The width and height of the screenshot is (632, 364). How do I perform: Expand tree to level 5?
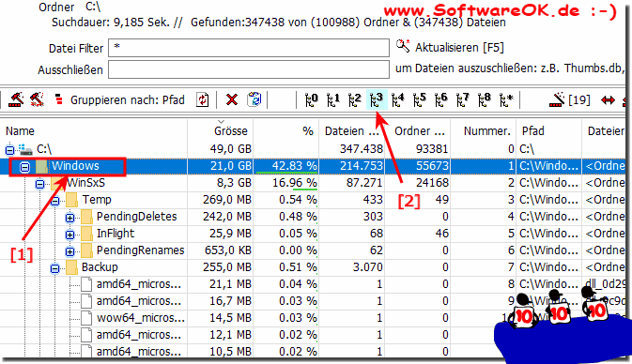(x=420, y=99)
